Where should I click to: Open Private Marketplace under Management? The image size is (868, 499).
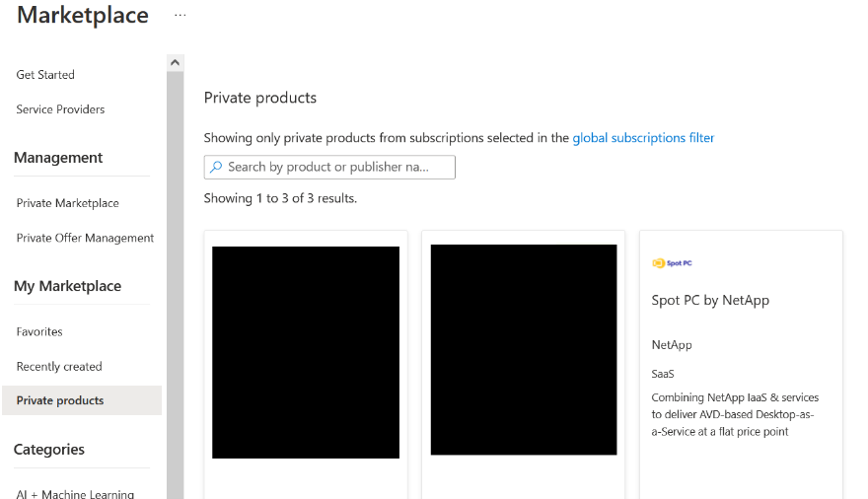tap(67, 203)
